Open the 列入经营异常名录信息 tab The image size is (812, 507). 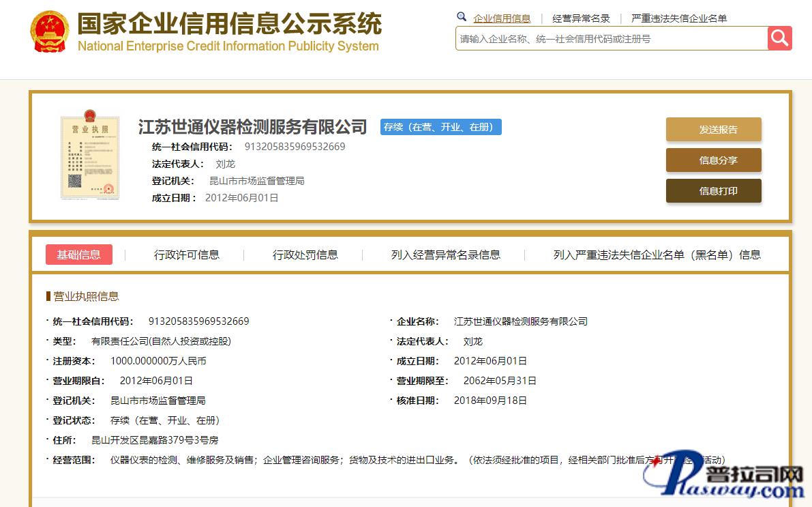pos(445,255)
